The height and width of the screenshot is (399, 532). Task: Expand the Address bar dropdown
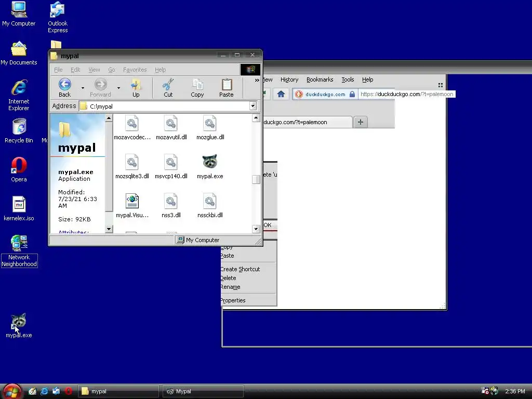[x=252, y=106]
